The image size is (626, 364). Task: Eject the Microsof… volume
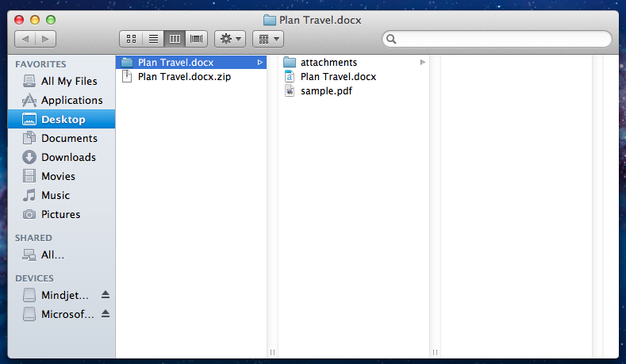coord(106,314)
